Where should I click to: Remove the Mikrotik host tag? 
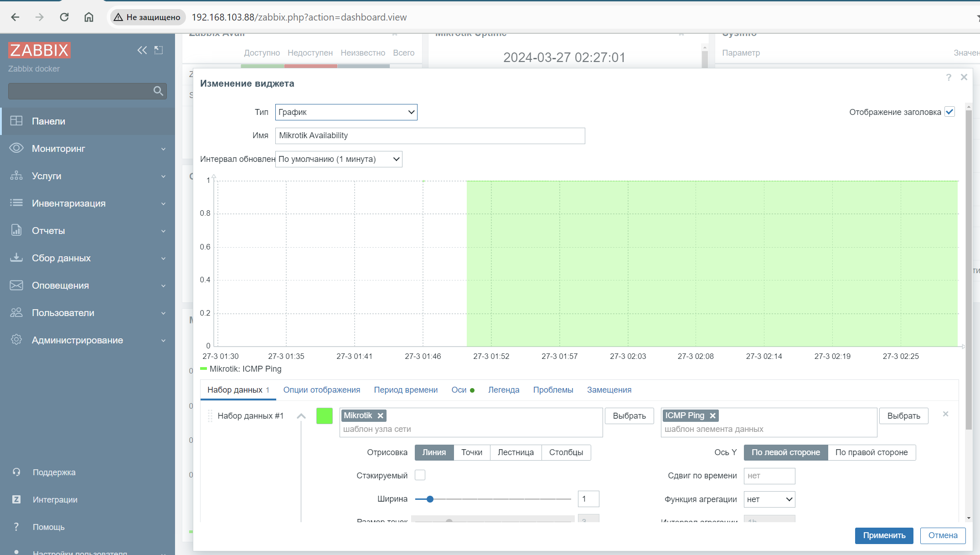[x=380, y=415]
